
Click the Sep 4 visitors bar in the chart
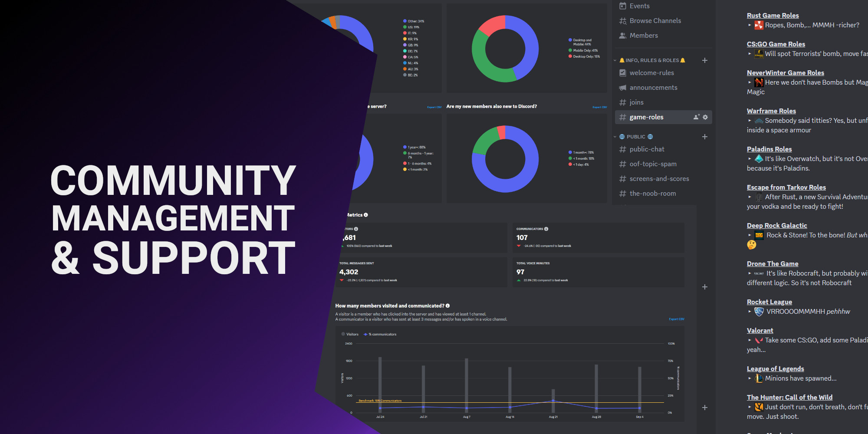pyautogui.click(x=640, y=390)
